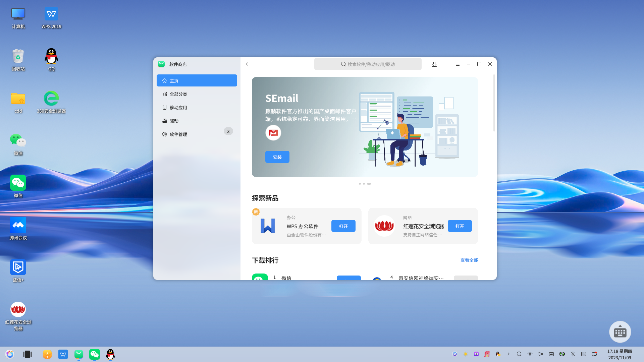Open 查看全部 for download rankings

click(x=469, y=260)
